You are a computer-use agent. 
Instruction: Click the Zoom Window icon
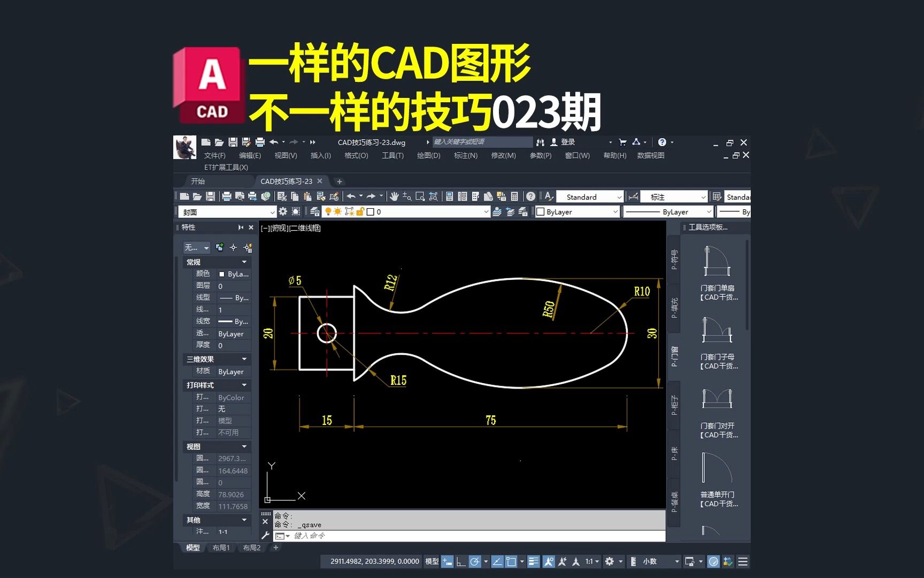tap(420, 196)
